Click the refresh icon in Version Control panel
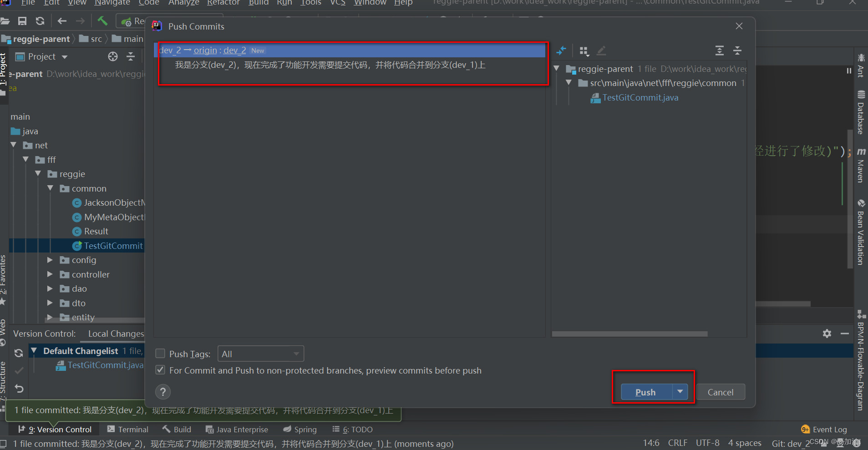 click(x=19, y=353)
